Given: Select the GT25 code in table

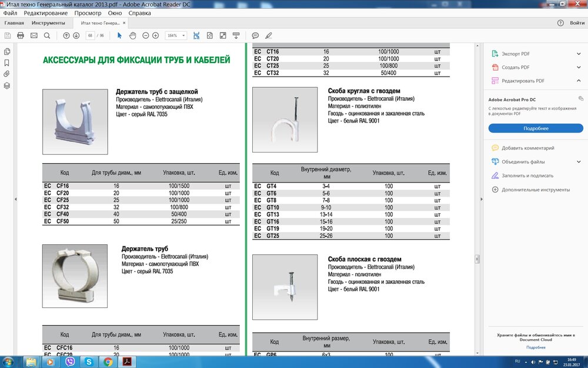Looking at the screenshot, I should (x=273, y=236).
